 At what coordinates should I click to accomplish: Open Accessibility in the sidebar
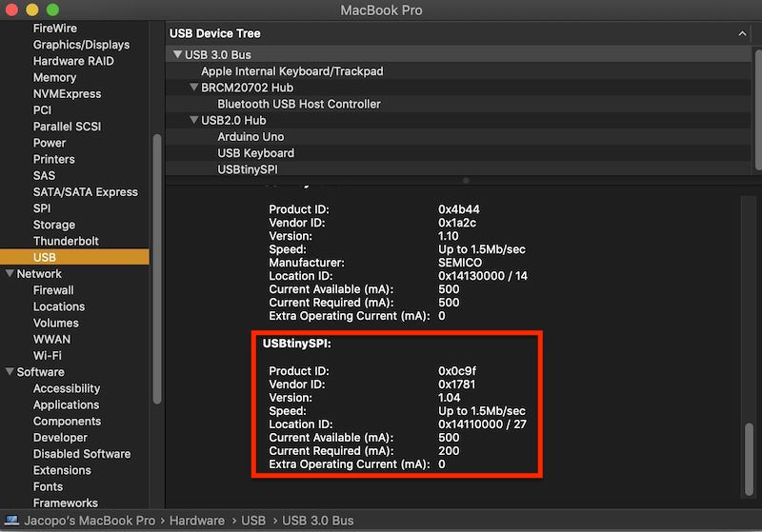pos(67,388)
